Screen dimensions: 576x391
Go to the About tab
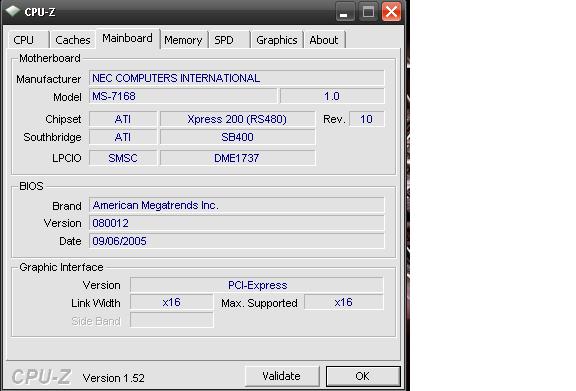(324, 40)
